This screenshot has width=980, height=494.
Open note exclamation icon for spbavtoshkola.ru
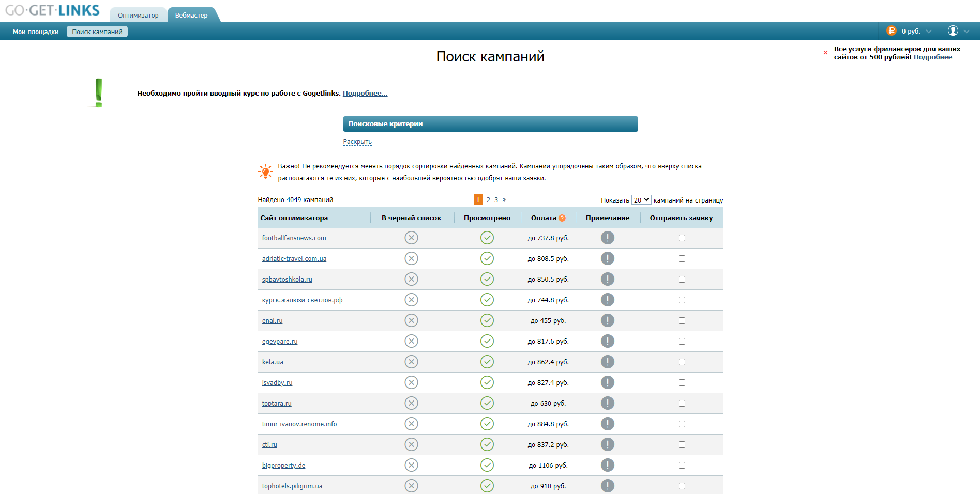coord(608,279)
